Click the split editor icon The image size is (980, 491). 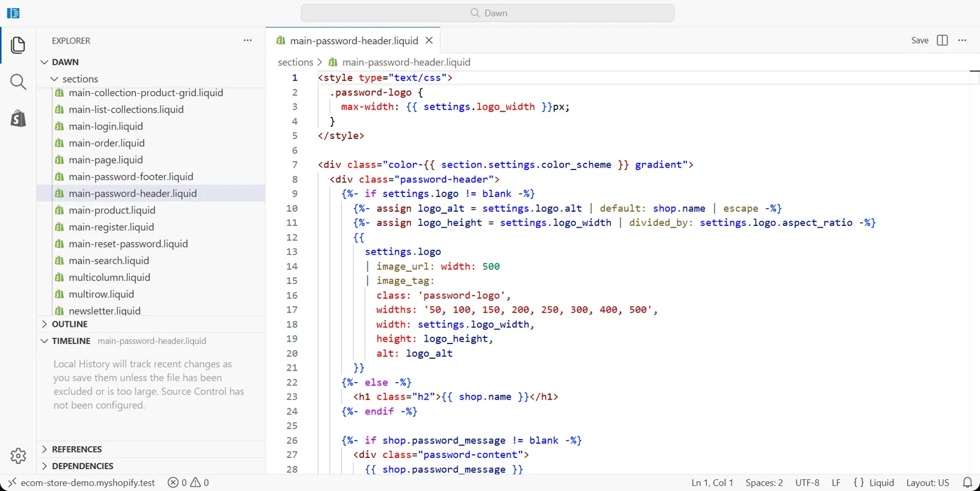click(x=942, y=40)
